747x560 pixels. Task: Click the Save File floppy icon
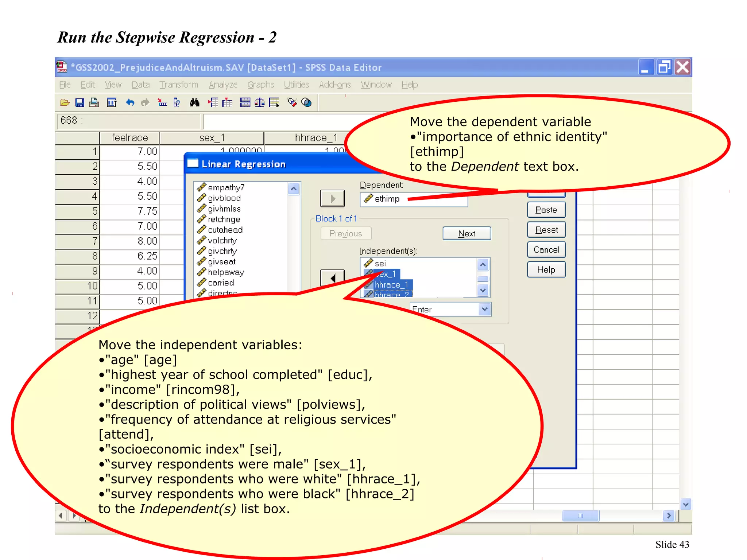80,103
